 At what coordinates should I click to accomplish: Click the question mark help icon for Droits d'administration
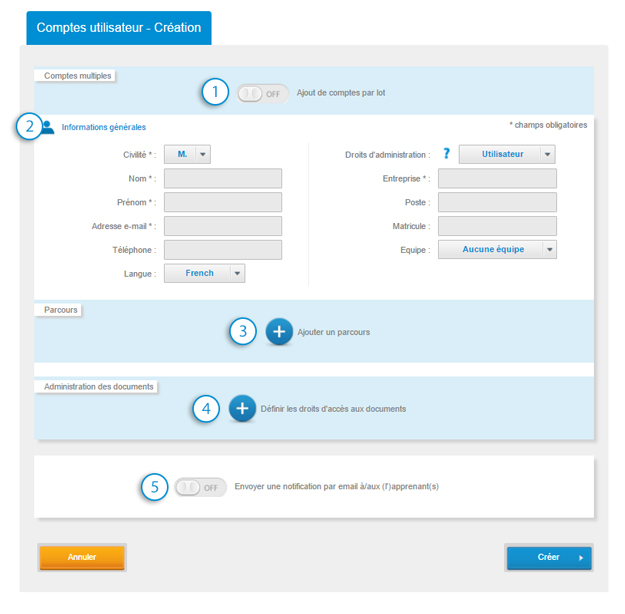click(447, 154)
